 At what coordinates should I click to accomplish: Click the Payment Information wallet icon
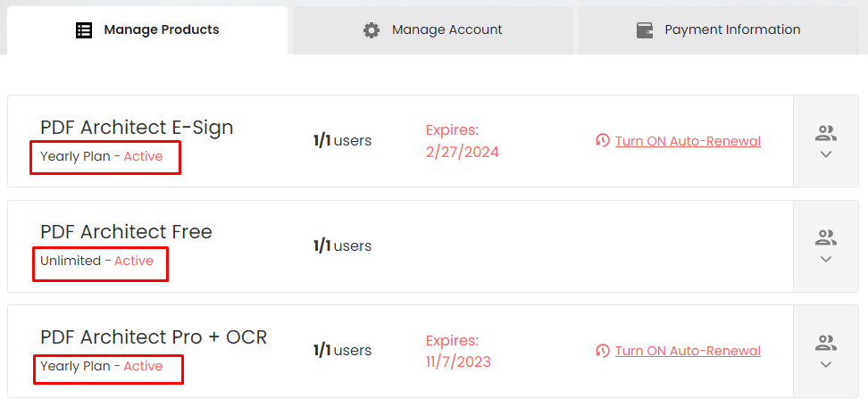pos(645,29)
